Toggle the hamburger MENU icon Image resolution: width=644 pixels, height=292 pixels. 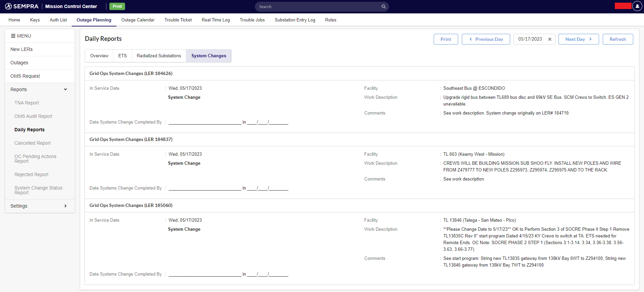13,36
